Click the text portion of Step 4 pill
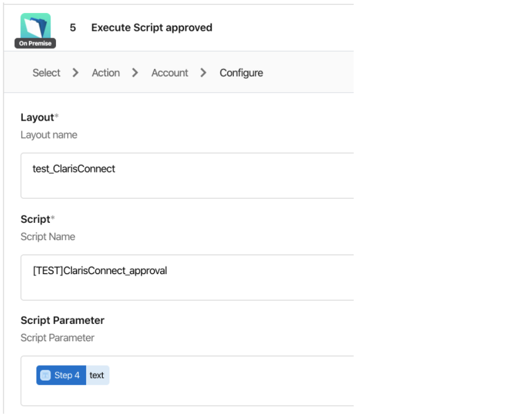This screenshot has width=522, height=420. [x=97, y=375]
